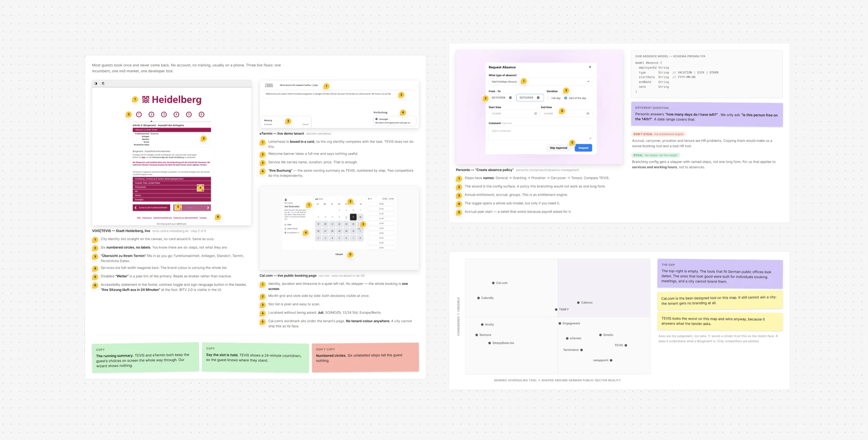
Task: Click the green STEAL tag
Action: point(655,155)
